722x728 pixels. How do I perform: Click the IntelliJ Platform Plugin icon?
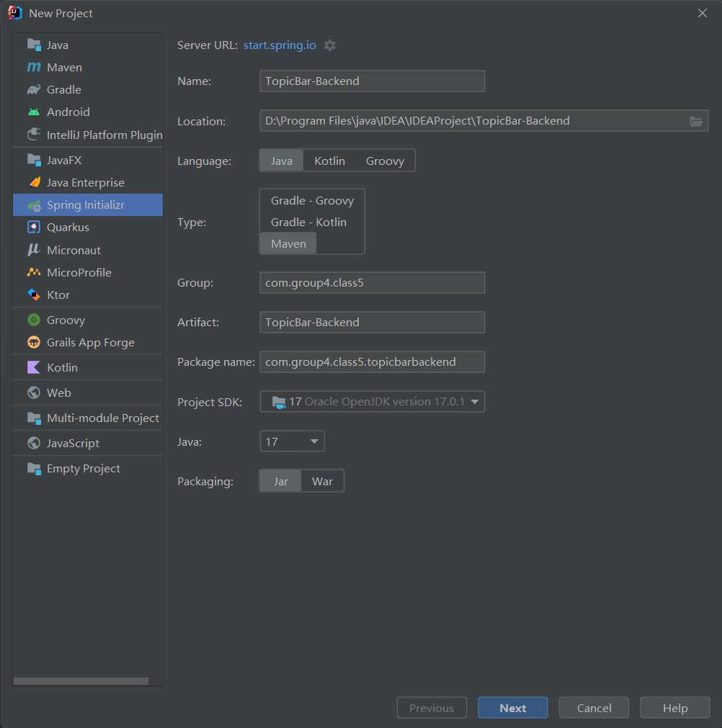(x=34, y=135)
